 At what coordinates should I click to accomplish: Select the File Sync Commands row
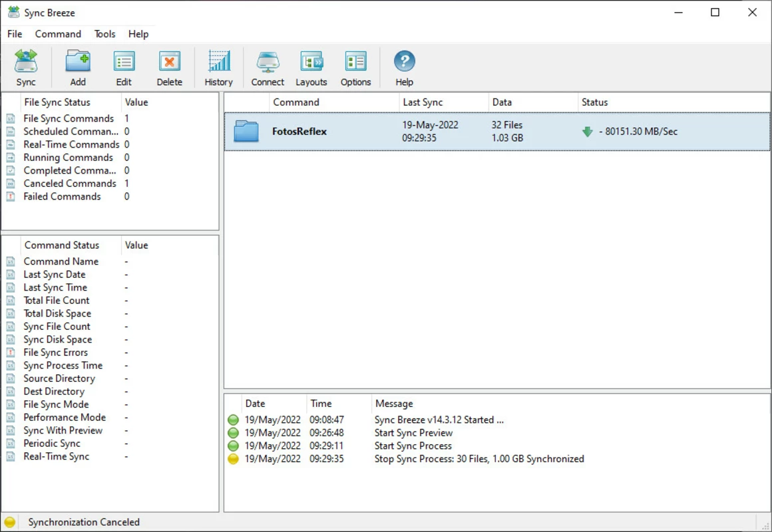click(x=110, y=118)
